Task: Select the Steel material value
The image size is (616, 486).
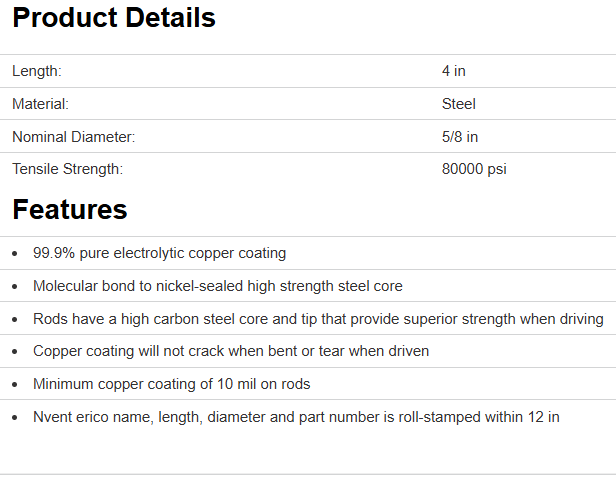Action: (x=459, y=104)
